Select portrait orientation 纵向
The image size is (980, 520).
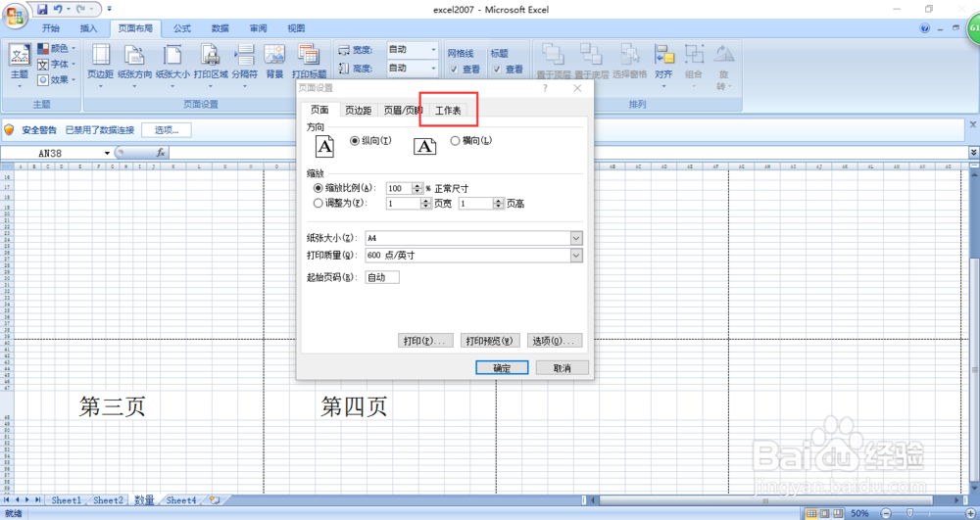click(x=355, y=141)
